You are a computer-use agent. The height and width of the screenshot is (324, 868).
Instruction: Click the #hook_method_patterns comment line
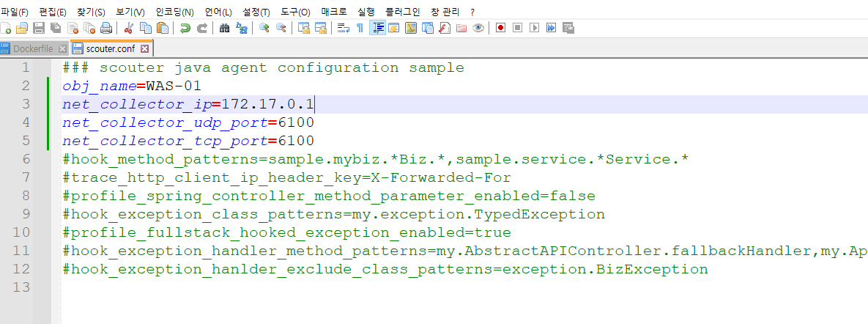tap(375, 160)
